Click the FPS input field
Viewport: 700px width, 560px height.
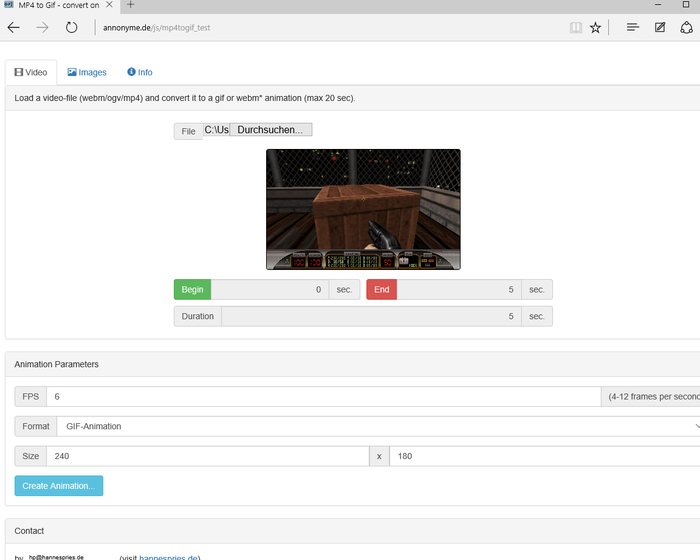click(324, 397)
